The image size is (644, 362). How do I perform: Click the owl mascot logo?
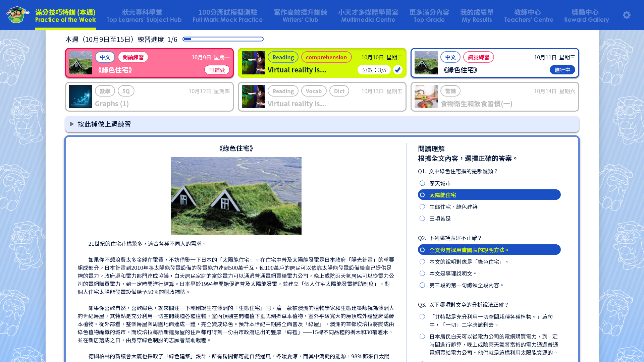pyautogui.click(x=17, y=15)
